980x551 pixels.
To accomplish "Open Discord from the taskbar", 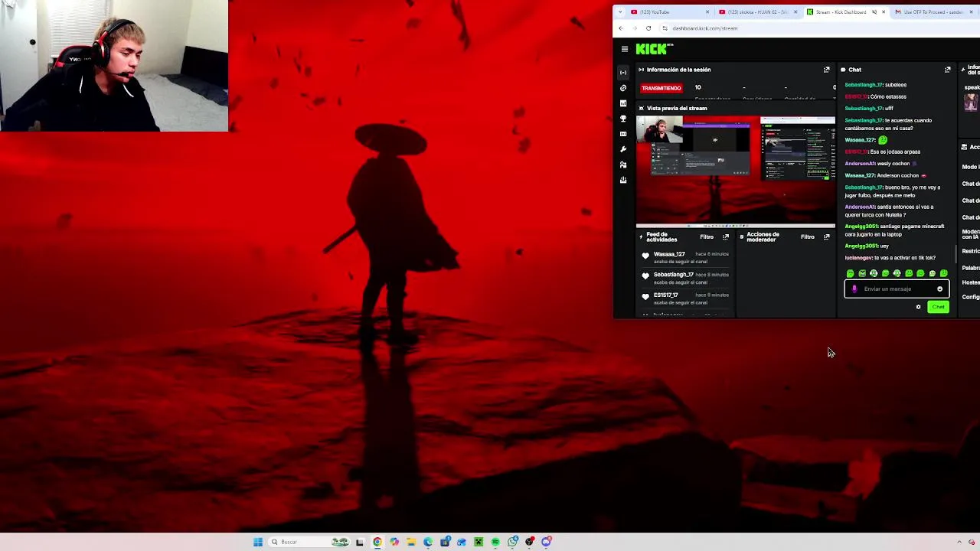I will tap(546, 542).
